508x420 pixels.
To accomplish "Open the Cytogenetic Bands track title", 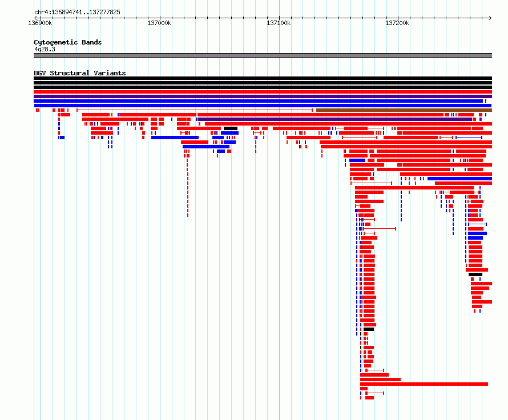I will pyautogui.click(x=68, y=42).
